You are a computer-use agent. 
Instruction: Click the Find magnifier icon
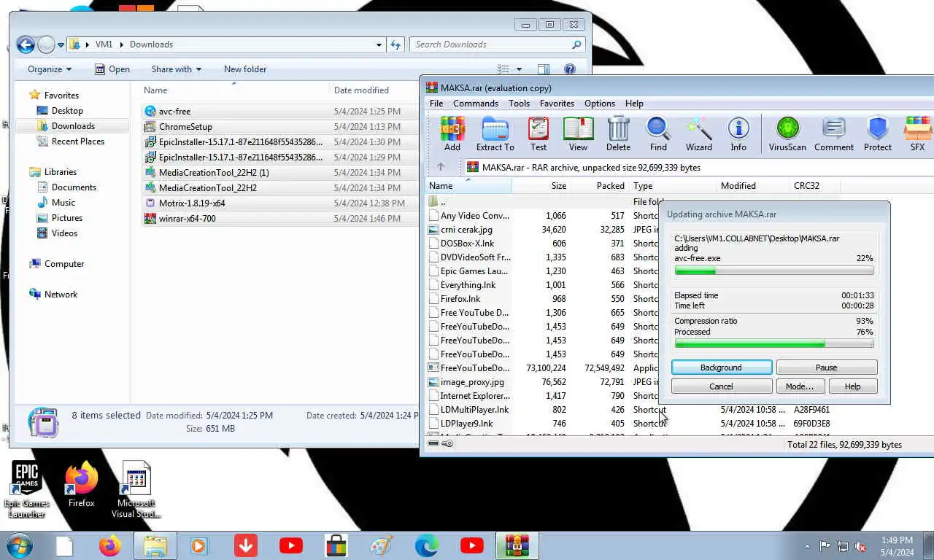click(x=658, y=133)
